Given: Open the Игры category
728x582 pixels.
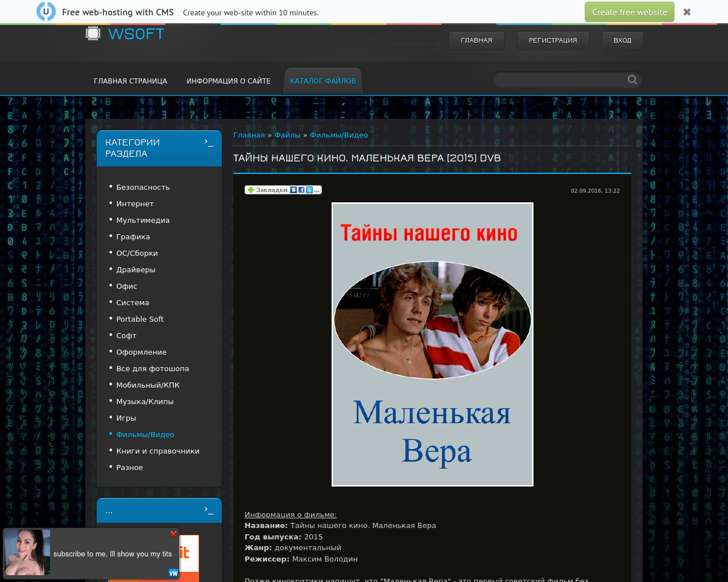Looking at the screenshot, I should (x=126, y=418).
